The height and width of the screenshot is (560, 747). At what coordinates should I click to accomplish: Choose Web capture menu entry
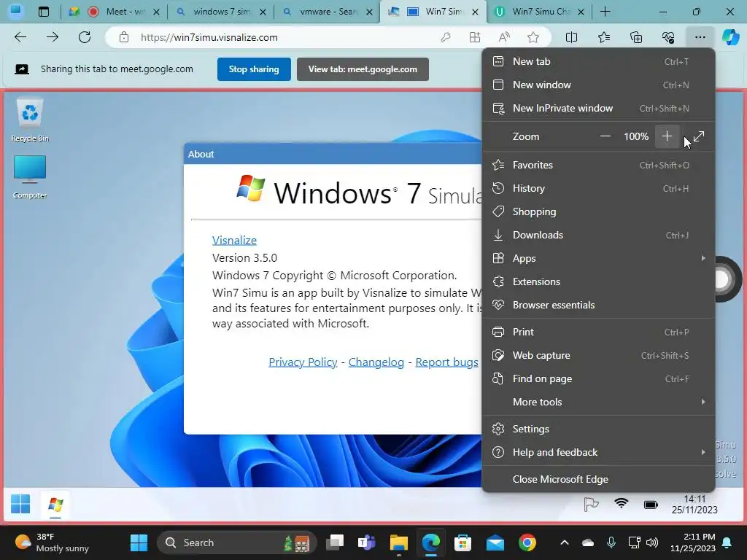[x=599, y=355]
